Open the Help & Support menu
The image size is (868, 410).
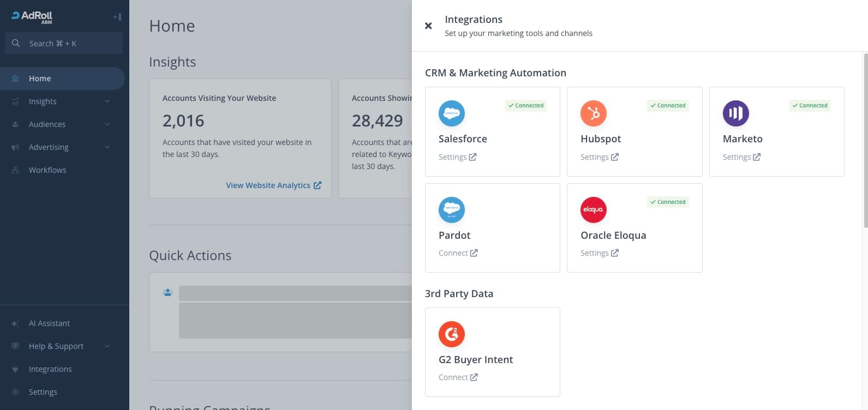[56, 346]
